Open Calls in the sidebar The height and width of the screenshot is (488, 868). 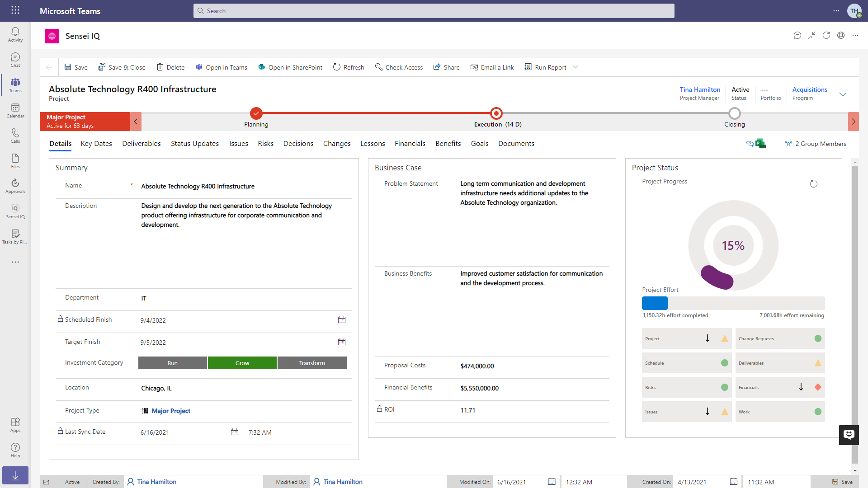[x=15, y=136]
